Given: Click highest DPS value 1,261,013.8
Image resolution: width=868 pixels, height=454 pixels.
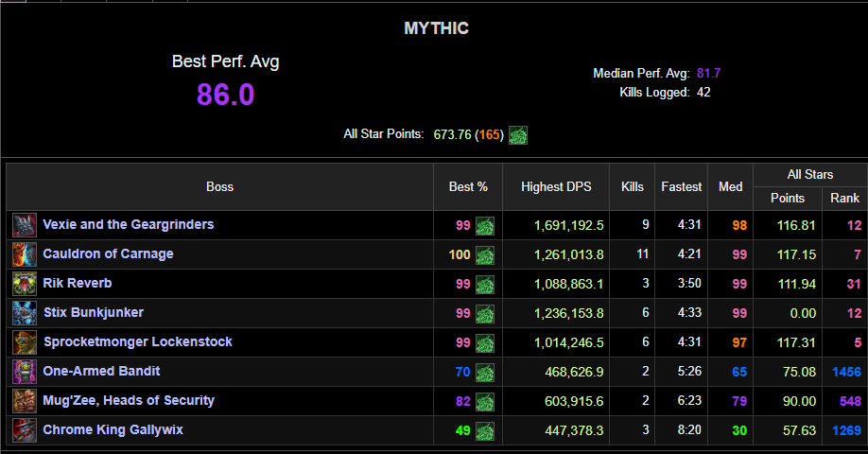Looking at the screenshot, I should [568, 254].
